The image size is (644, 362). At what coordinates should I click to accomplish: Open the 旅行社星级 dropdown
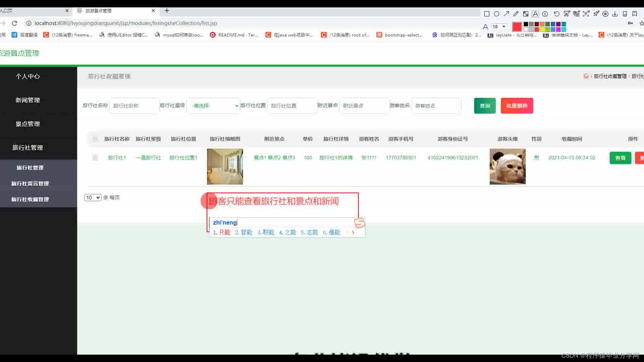tap(214, 106)
